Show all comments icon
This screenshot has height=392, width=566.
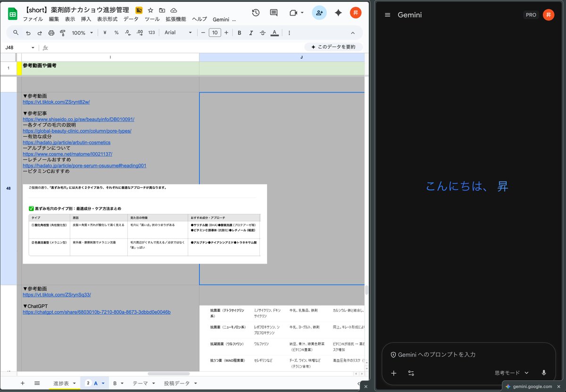(274, 13)
